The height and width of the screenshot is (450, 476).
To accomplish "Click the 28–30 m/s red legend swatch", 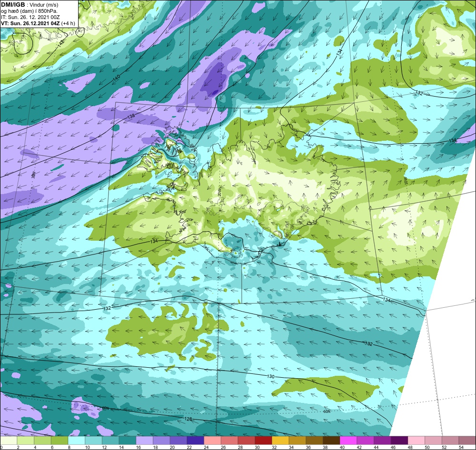I will click(247, 440).
